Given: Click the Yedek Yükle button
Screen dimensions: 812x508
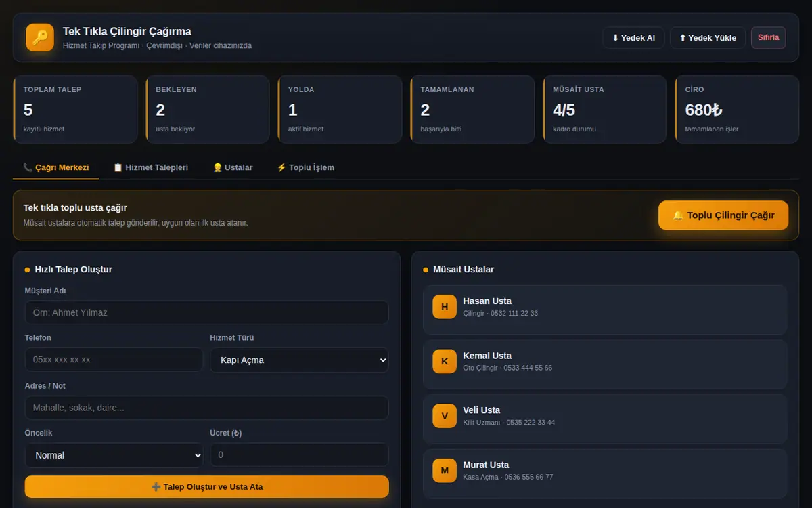Looking at the screenshot, I should 708,38.
